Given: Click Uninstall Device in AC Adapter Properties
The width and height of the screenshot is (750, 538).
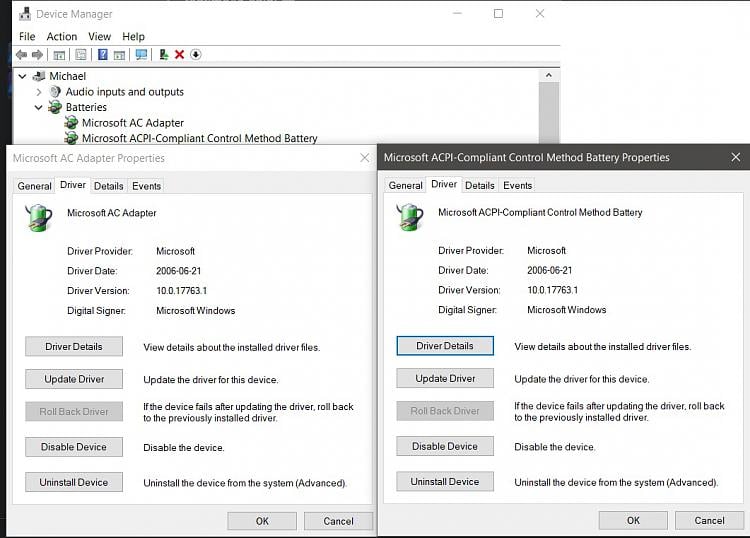Looking at the screenshot, I should (74, 483).
